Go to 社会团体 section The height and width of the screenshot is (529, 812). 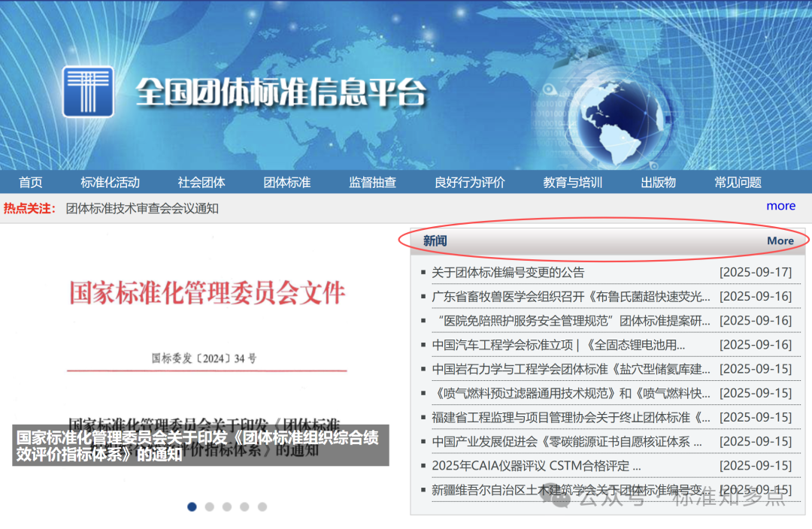201,182
